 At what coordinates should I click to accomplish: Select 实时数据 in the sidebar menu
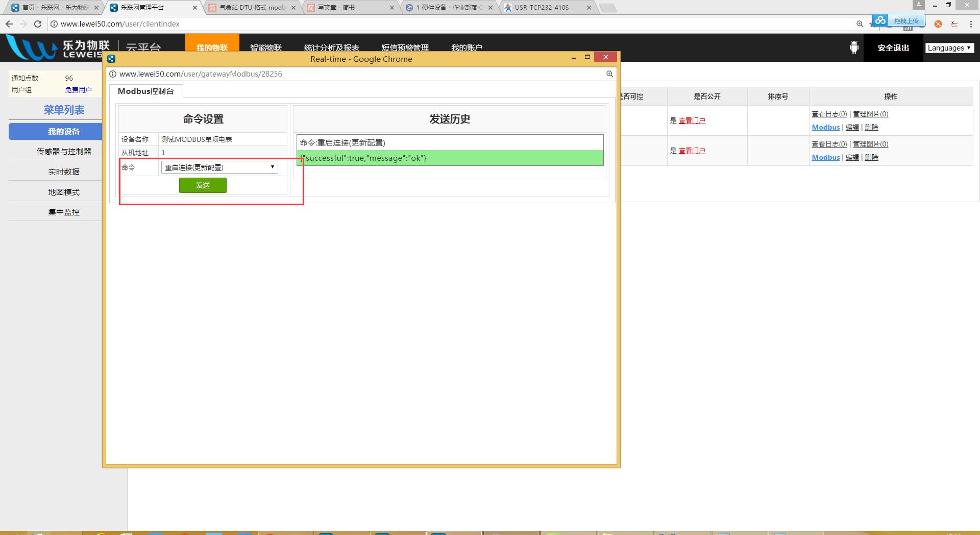click(64, 172)
